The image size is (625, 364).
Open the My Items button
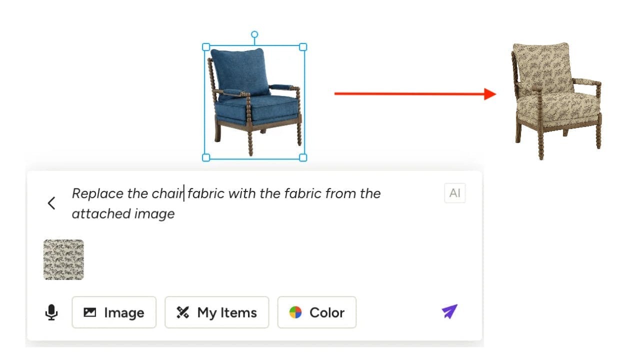coord(216,312)
